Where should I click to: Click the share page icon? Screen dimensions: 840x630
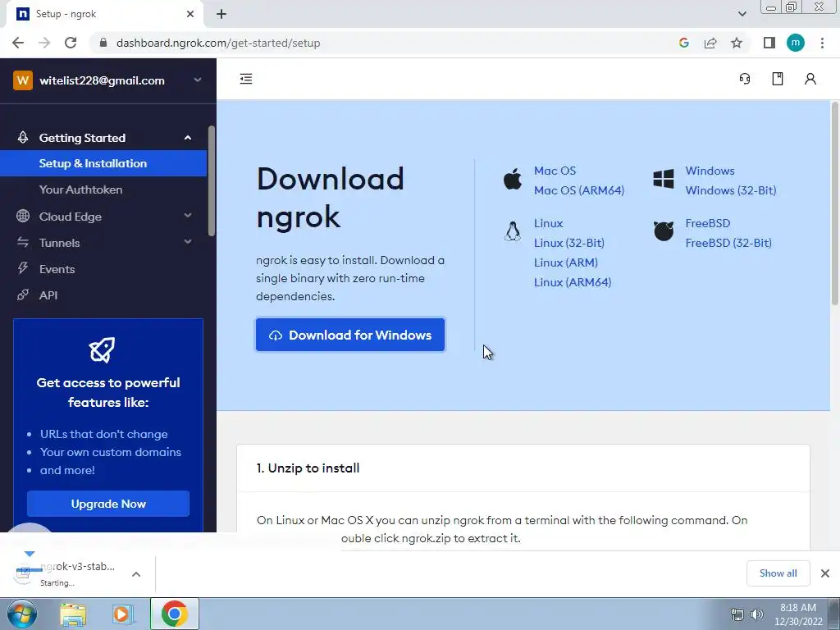click(x=710, y=43)
